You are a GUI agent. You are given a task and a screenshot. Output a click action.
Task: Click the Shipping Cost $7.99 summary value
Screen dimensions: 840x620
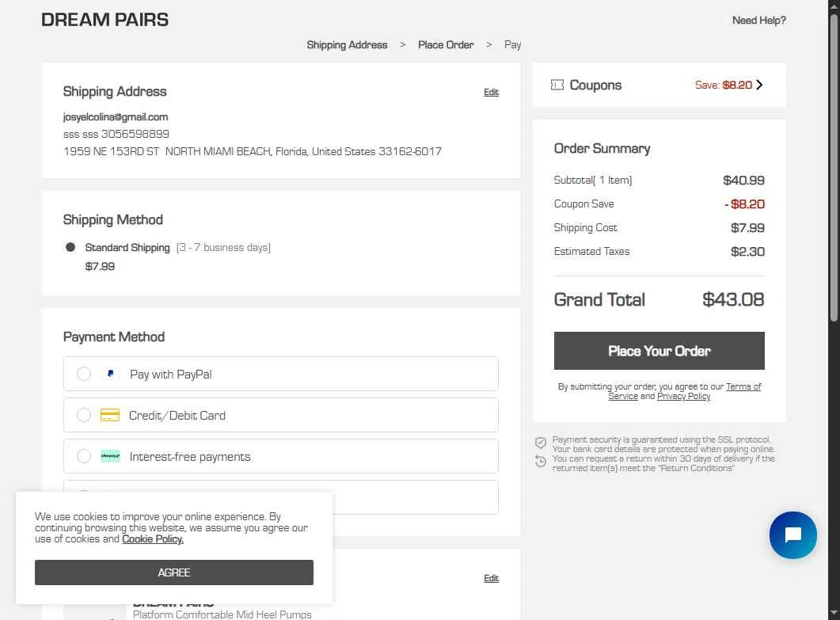[747, 228]
